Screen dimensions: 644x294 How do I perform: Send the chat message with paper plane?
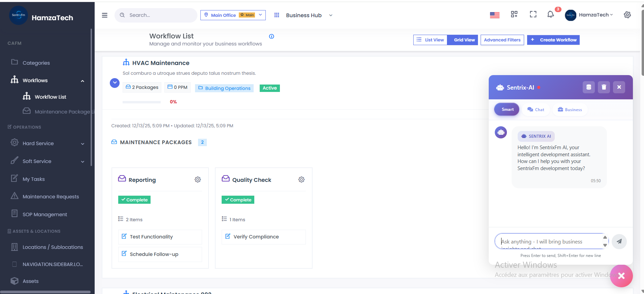tap(619, 241)
